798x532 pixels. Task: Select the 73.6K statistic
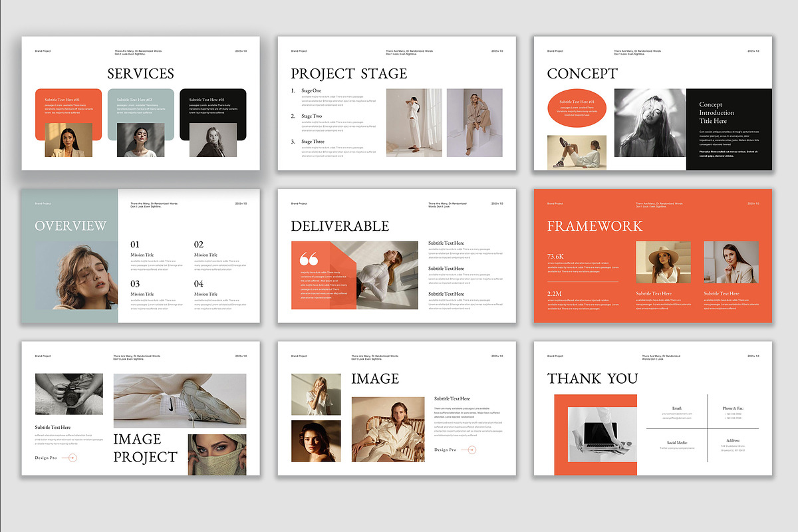(556, 256)
